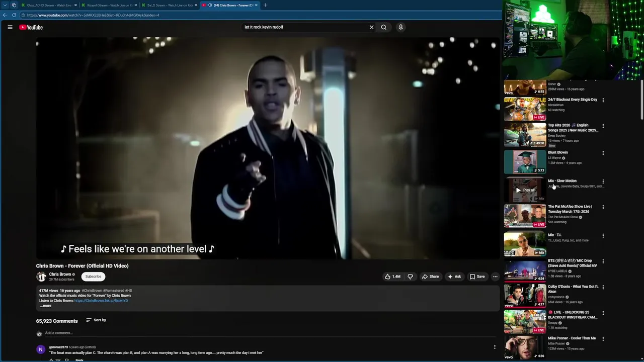Clear the search box with X
Screen dimensions: 644x362
(371, 27)
